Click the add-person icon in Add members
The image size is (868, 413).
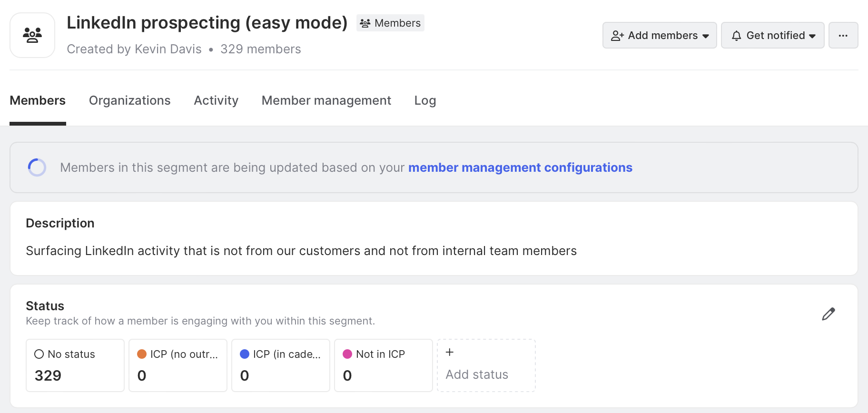point(617,36)
